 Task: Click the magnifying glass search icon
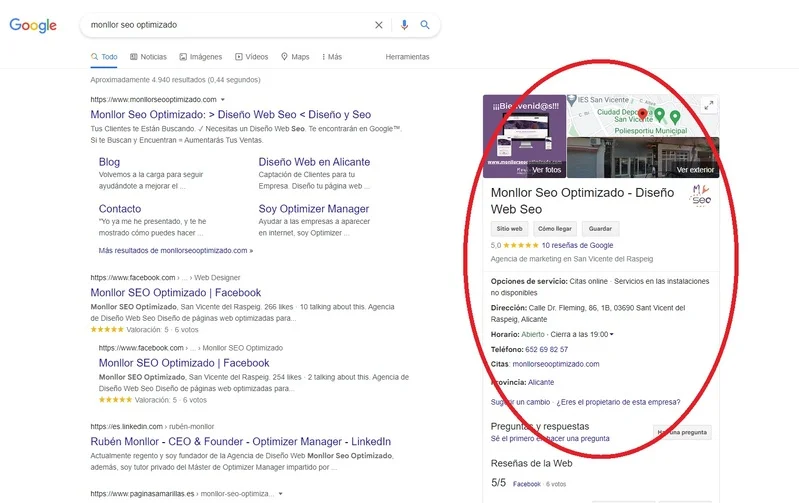(425, 25)
